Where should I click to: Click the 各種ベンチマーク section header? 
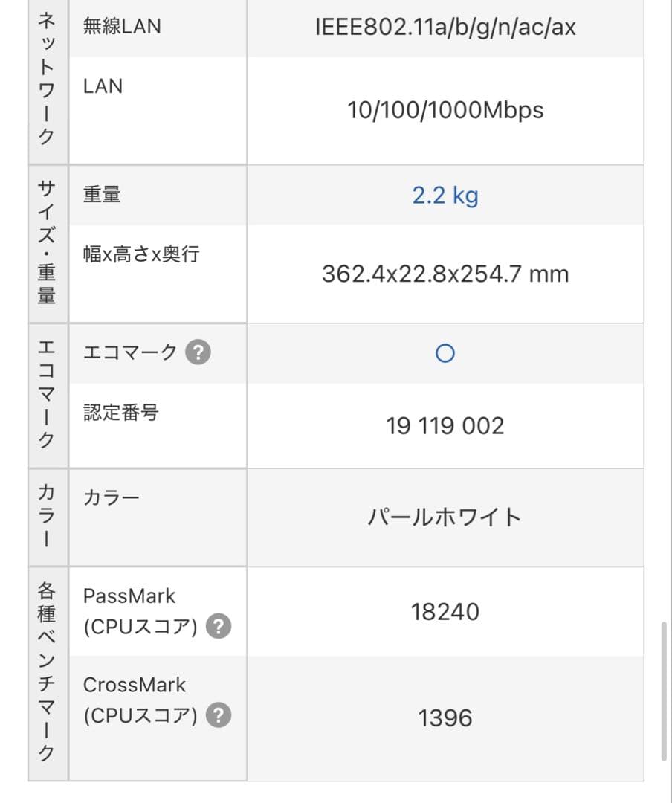[48, 669]
